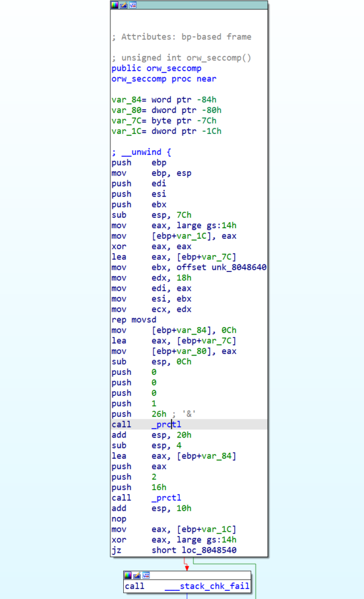The image size is (364, 599).
Task: Click the '; __unwind {' line
Action: pos(141,152)
